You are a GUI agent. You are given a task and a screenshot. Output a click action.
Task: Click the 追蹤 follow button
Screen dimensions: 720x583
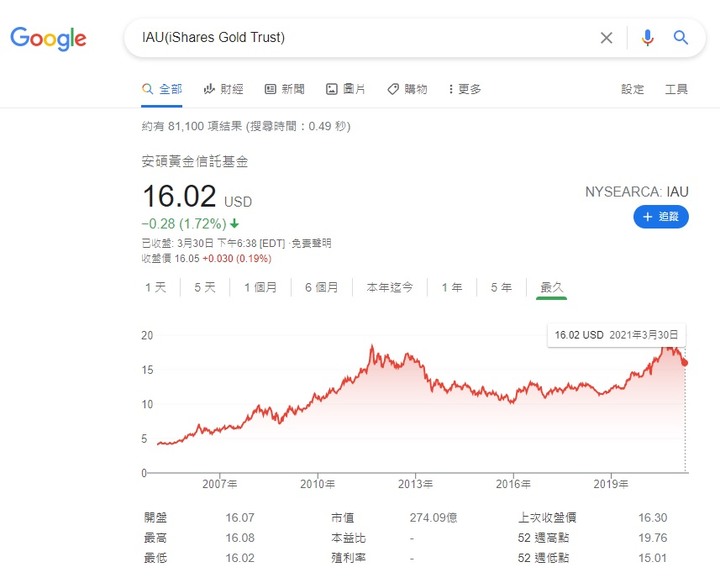click(661, 217)
